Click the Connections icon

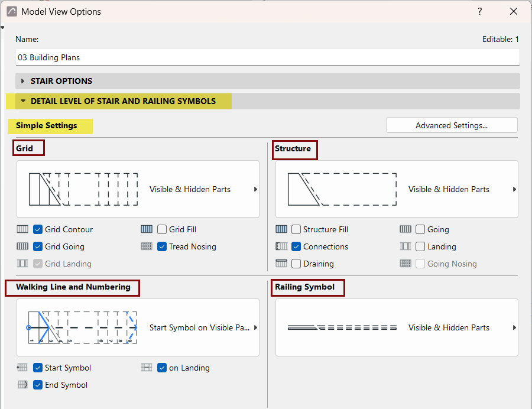point(281,246)
